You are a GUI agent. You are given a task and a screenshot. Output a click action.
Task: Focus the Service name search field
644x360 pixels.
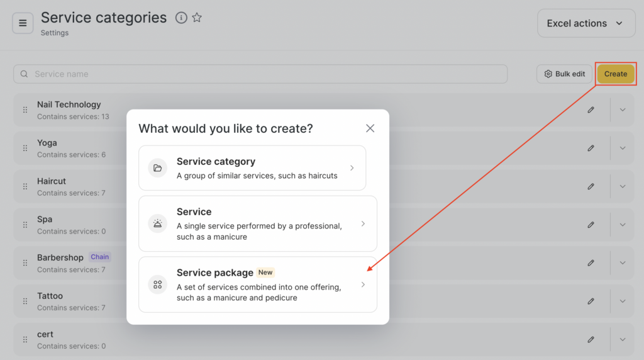[x=260, y=74]
